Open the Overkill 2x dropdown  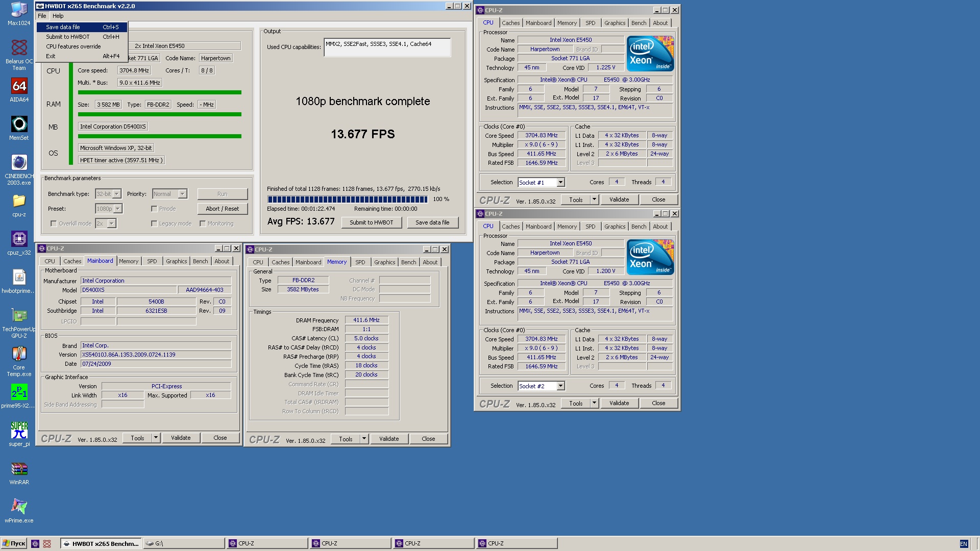point(112,223)
